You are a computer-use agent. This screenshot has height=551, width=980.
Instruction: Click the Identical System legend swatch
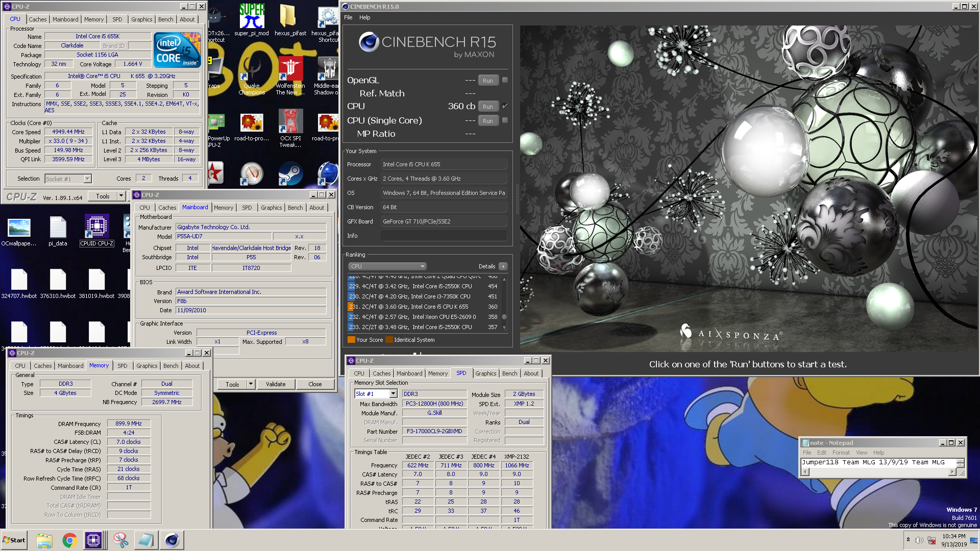(x=389, y=340)
